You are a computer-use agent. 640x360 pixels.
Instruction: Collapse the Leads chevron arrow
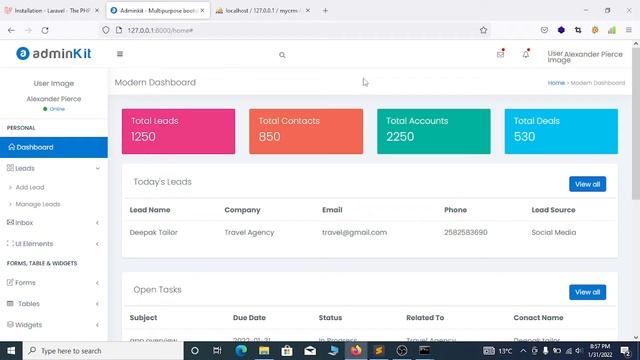click(x=98, y=168)
